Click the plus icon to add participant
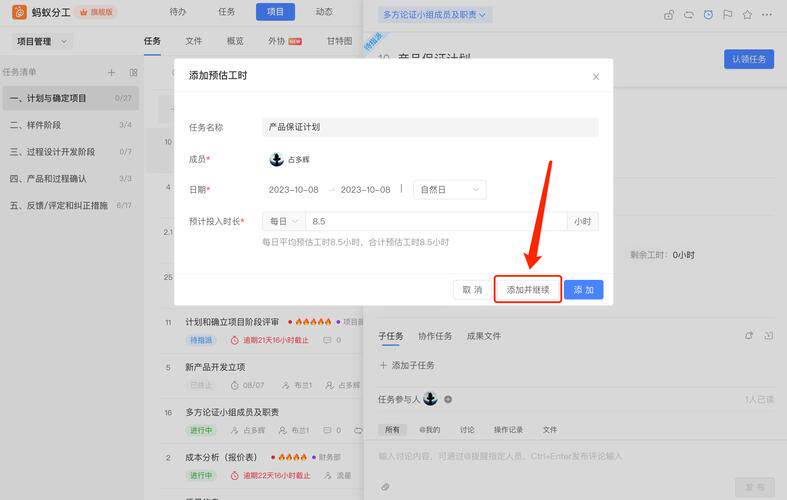 point(448,400)
